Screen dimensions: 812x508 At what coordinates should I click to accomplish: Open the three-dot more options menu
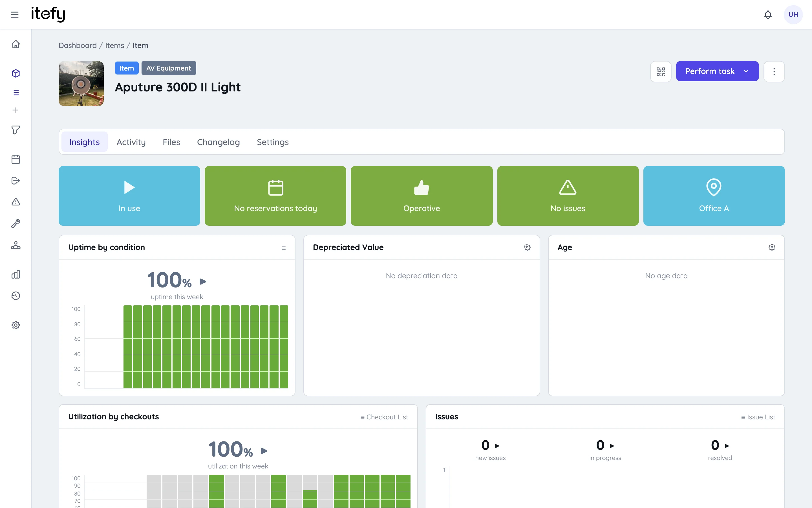pos(774,72)
